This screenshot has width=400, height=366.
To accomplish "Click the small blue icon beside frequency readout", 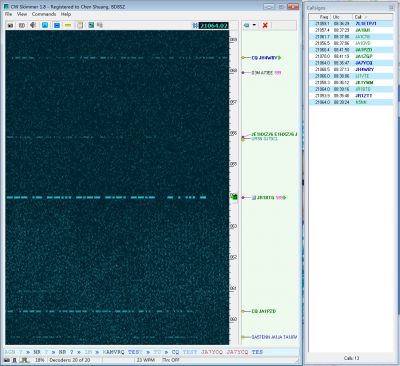I will click(195, 25).
